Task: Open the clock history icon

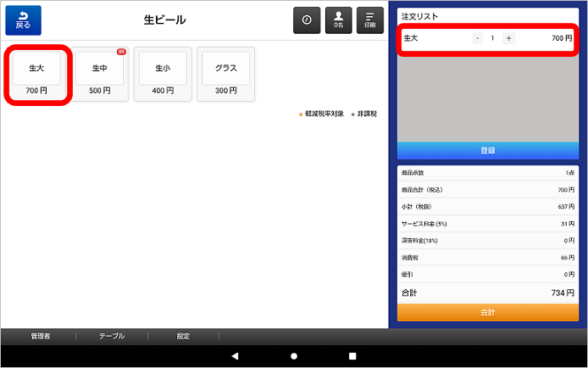Action: click(x=307, y=20)
